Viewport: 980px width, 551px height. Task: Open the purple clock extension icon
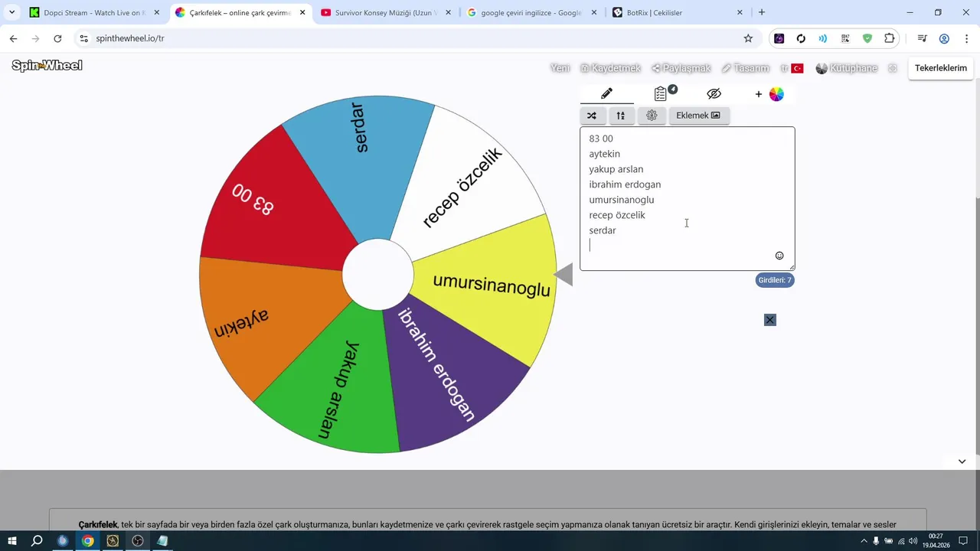coord(779,38)
